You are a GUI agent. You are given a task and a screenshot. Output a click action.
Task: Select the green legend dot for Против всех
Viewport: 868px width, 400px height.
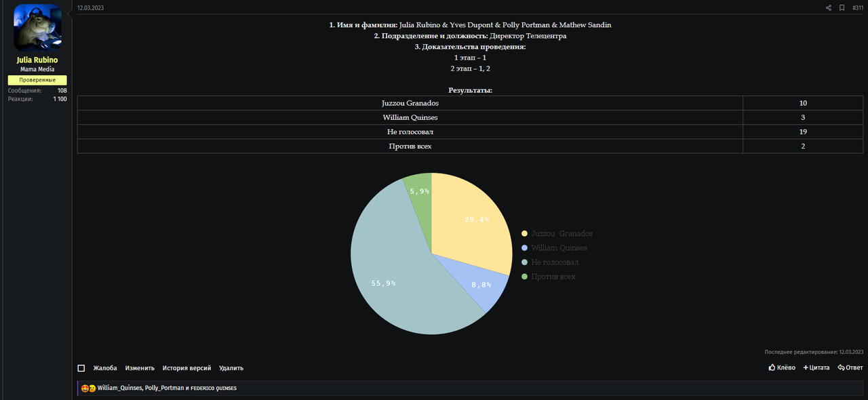click(524, 277)
